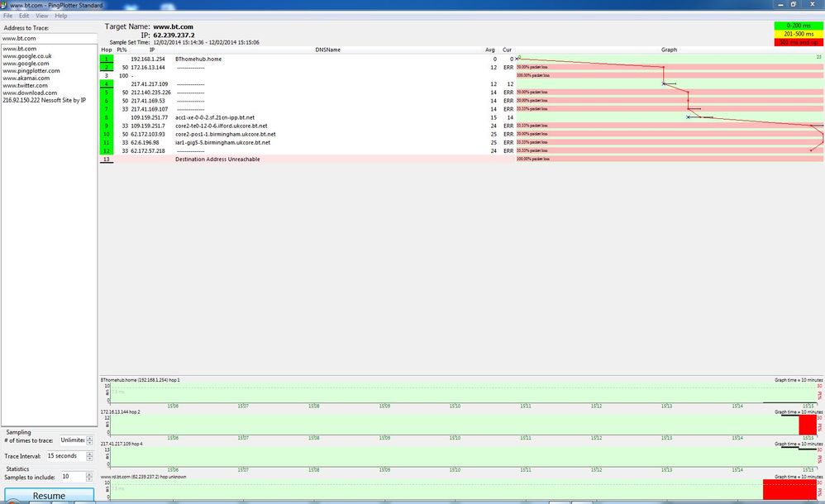825x504 pixels.
Task: Click the Avg column header
Action: pyautogui.click(x=490, y=50)
